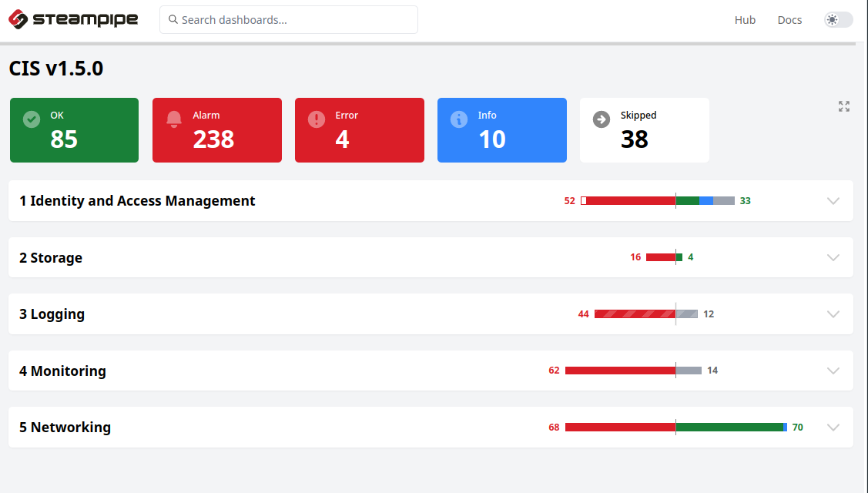The height and width of the screenshot is (493, 868).
Task: Expand the 3 Logging section
Action: (x=833, y=314)
